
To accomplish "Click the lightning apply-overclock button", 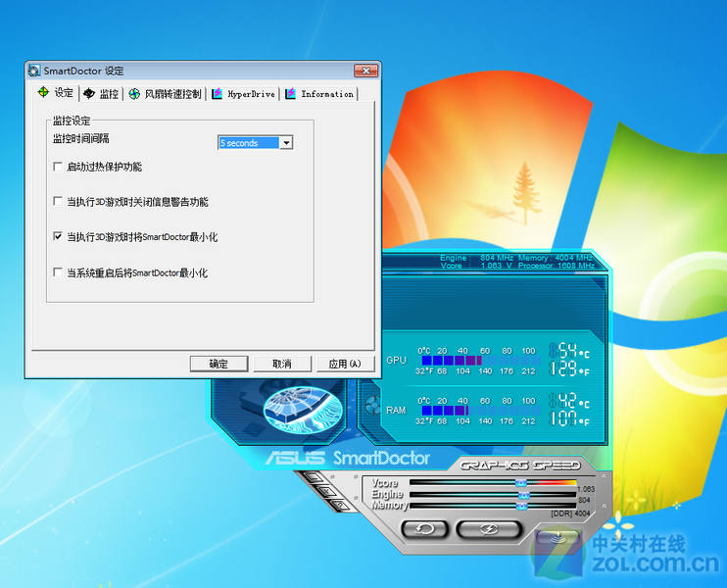I will tap(489, 529).
